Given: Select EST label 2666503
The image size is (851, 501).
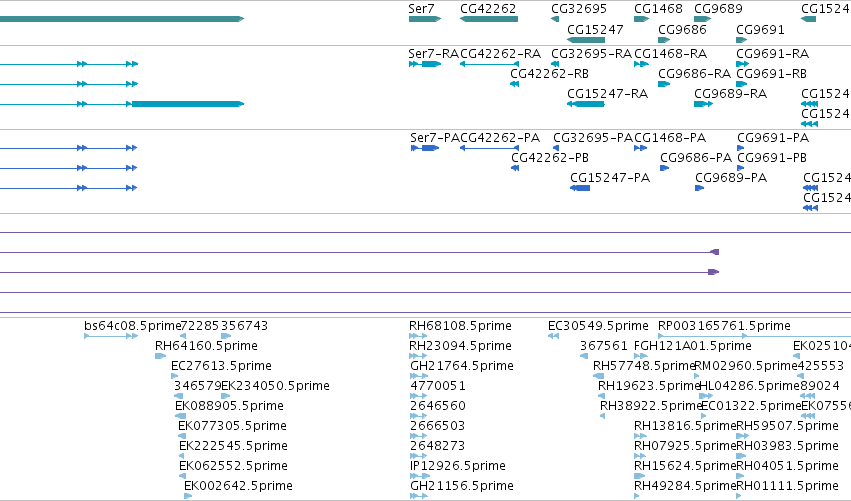Looking at the screenshot, I should [x=437, y=426].
